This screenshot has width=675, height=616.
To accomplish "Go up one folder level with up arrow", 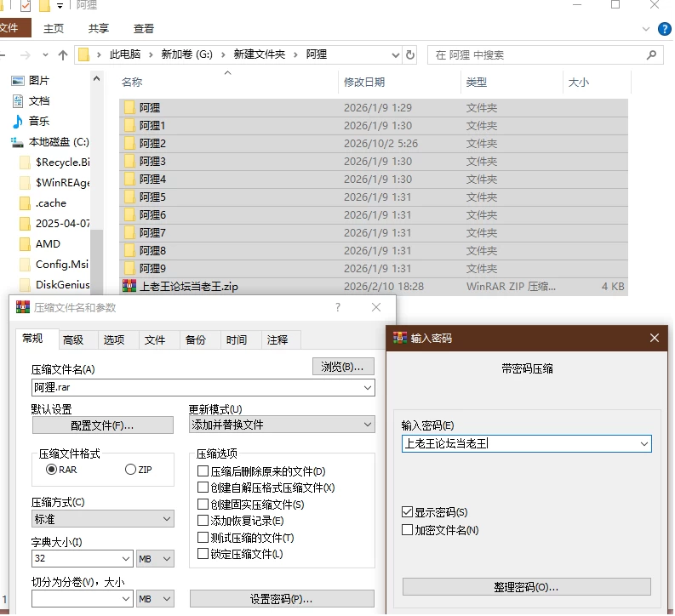I will coord(63,55).
